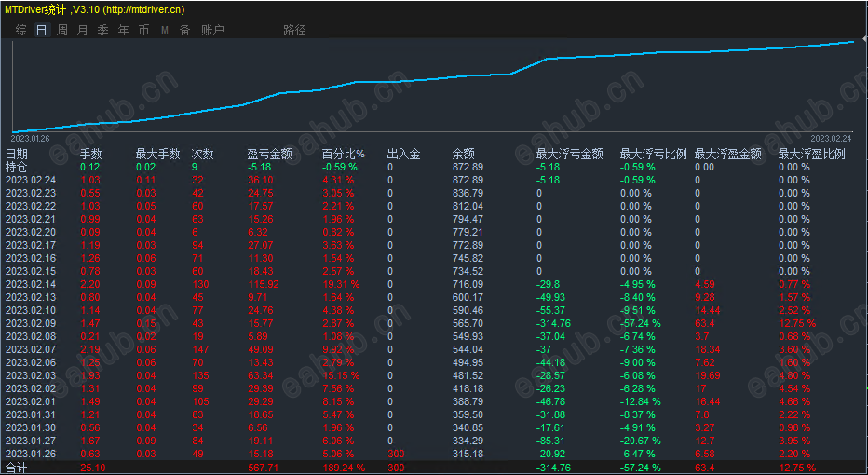
Task: Click chart end date 2023.02.24
Action: (832, 139)
